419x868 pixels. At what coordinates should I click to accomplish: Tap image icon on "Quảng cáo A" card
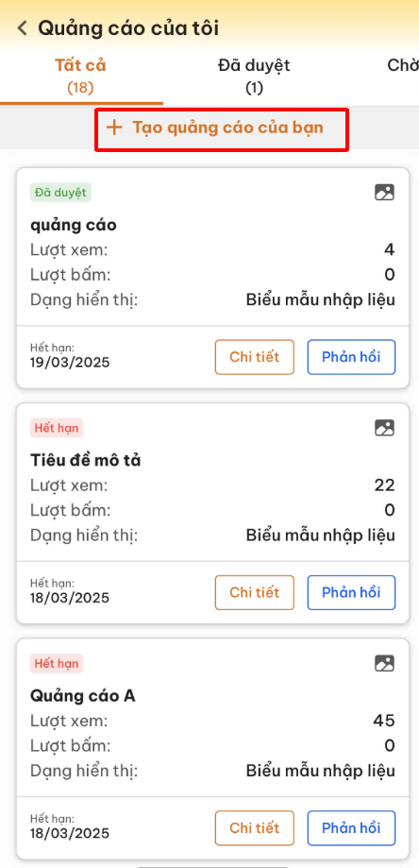point(384,663)
